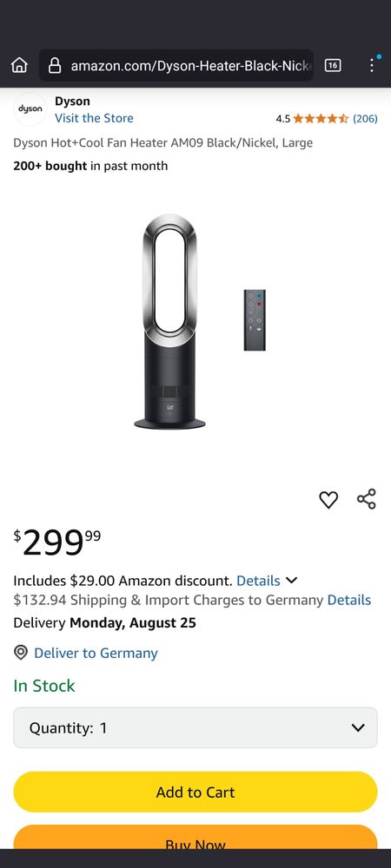The height and width of the screenshot is (868, 391).
Task: Add product to wishlist with heart icon
Action: [x=328, y=500]
